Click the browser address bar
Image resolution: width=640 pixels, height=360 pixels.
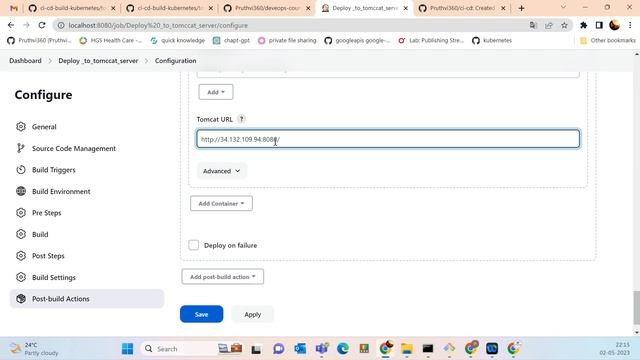click(294, 25)
